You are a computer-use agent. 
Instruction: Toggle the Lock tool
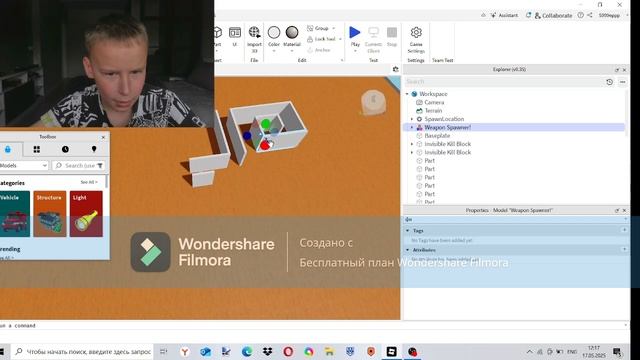pyautogui.click(x=321, y=39)
